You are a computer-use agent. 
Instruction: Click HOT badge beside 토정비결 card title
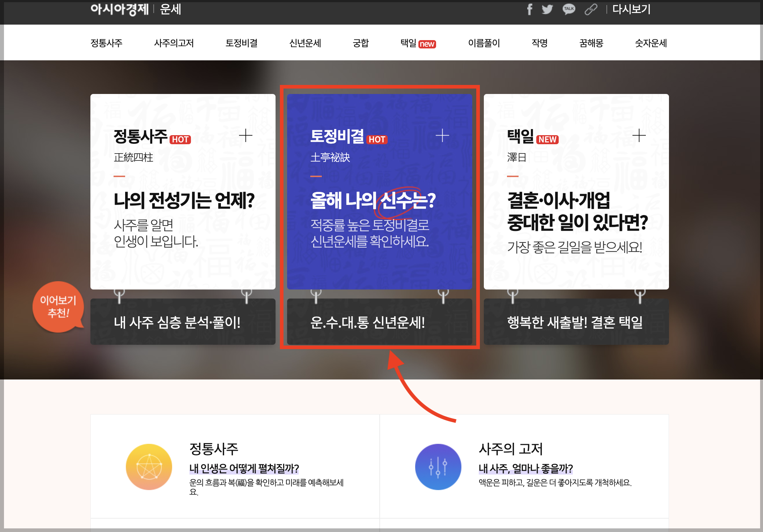(377, 140)
